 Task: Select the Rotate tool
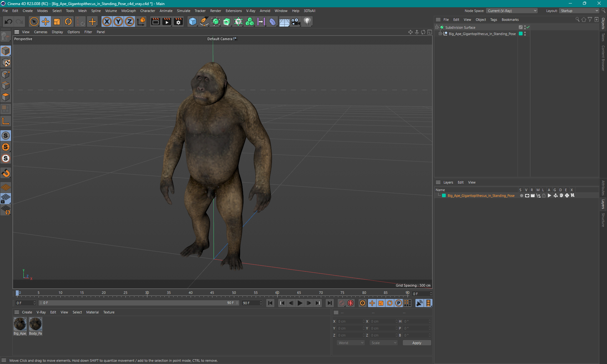point(68,21)
